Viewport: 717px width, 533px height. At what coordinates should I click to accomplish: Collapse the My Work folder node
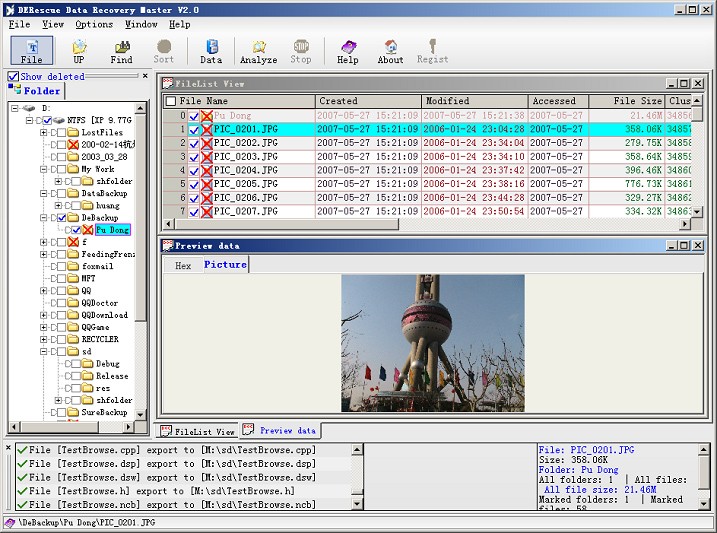(x=44, y=169)
